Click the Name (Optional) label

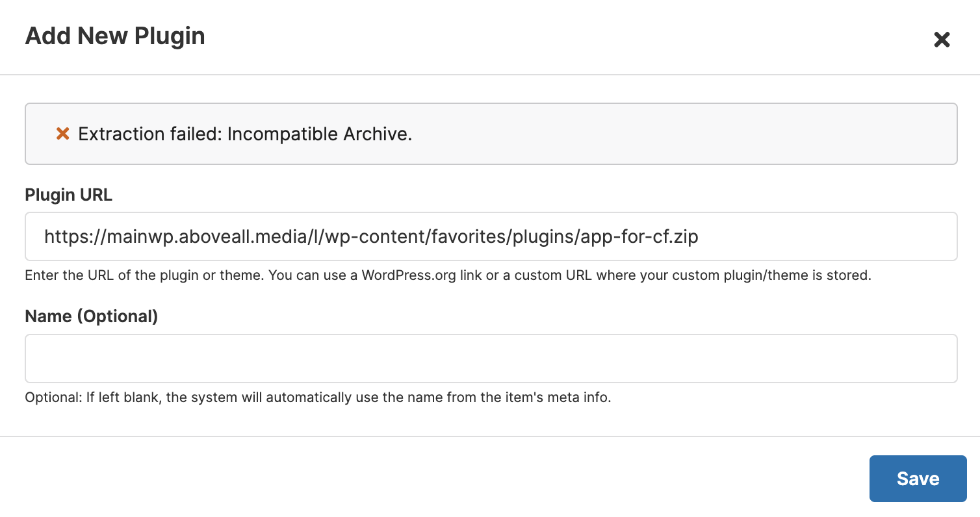click(x=92, y=316)
